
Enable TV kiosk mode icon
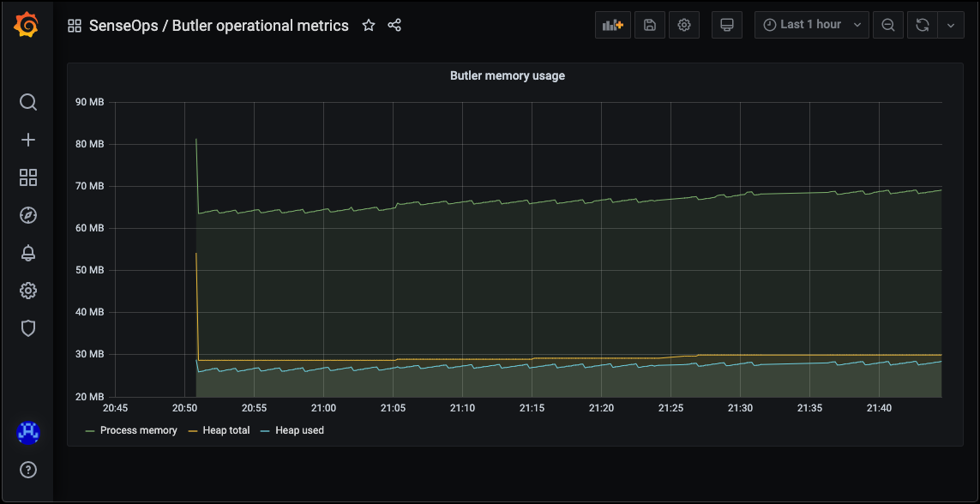tap(726, 24)
